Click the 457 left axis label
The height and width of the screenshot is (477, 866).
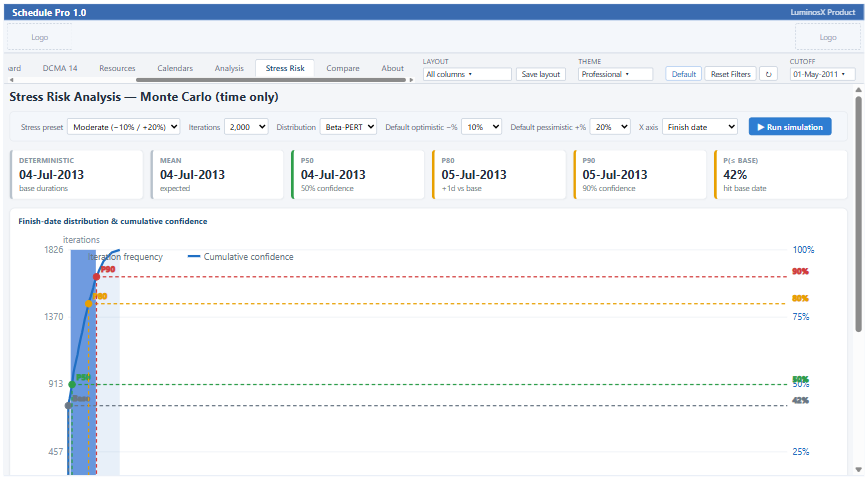coord(55,452)
